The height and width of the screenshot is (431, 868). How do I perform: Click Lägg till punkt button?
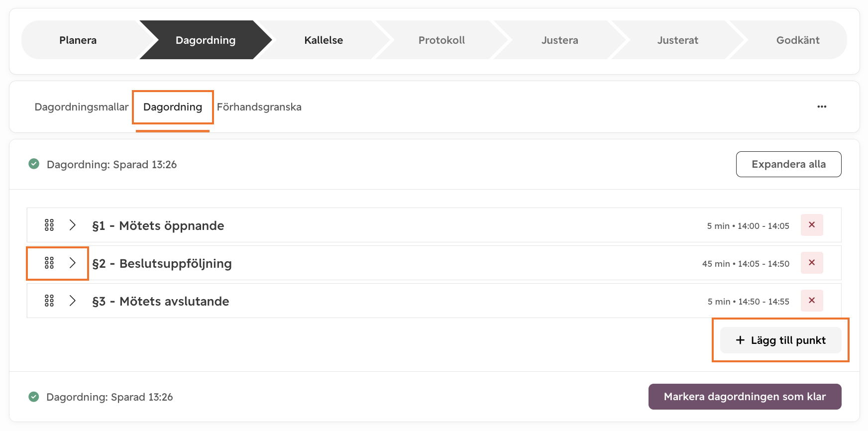pyautogui.click(x=780, y=340)
